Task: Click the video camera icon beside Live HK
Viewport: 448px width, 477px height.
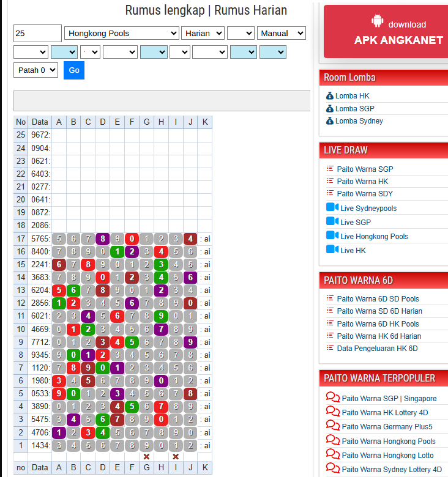Action: tap(332, 250)
